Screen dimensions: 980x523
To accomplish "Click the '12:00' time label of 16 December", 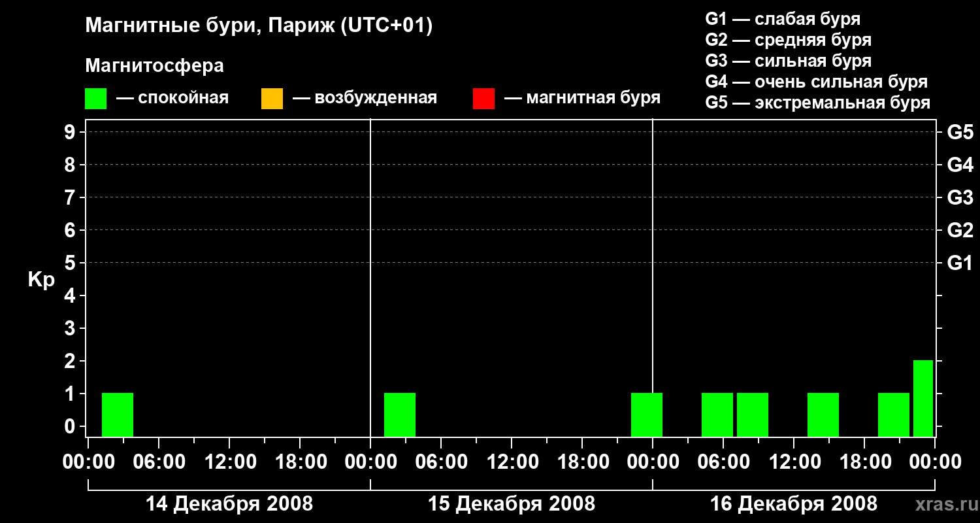I will [794, 462].
